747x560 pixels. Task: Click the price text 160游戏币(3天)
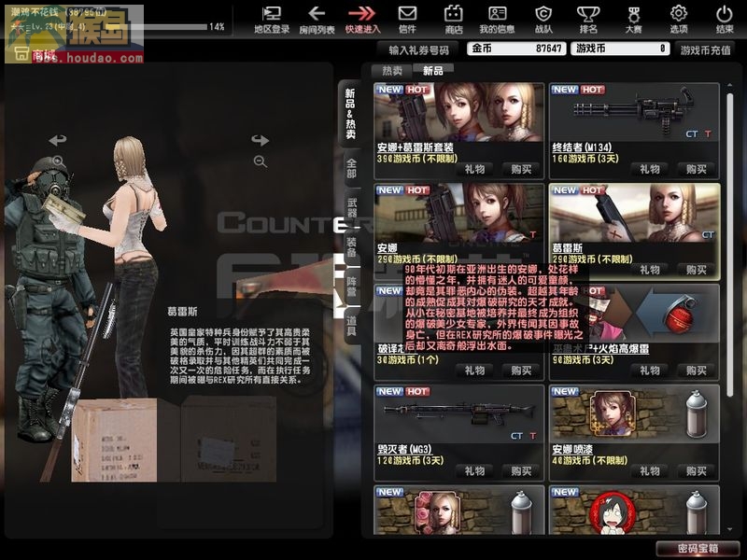coord(585,159)
